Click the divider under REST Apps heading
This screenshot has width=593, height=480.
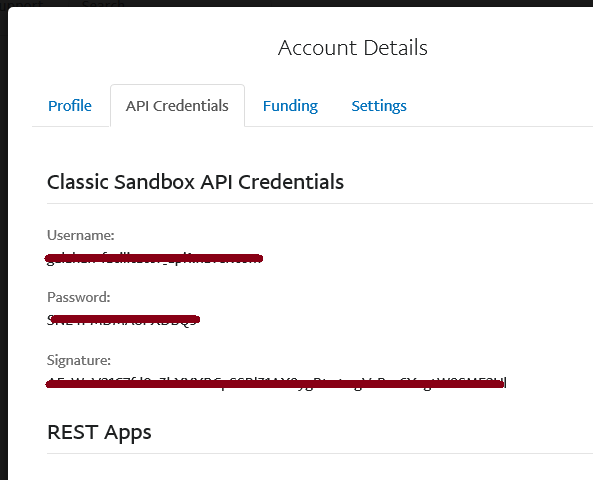(320, 453)
